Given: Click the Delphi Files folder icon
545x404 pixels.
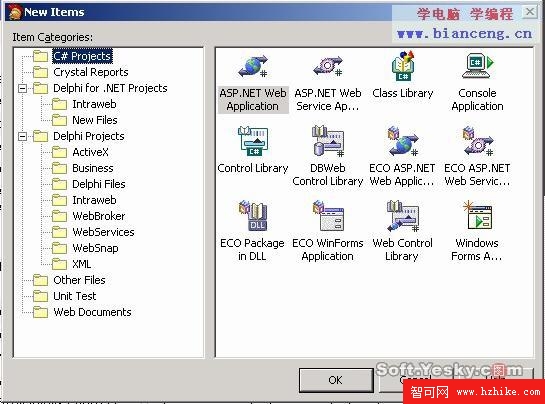Looking at the screenshot, I should (59, 184).
